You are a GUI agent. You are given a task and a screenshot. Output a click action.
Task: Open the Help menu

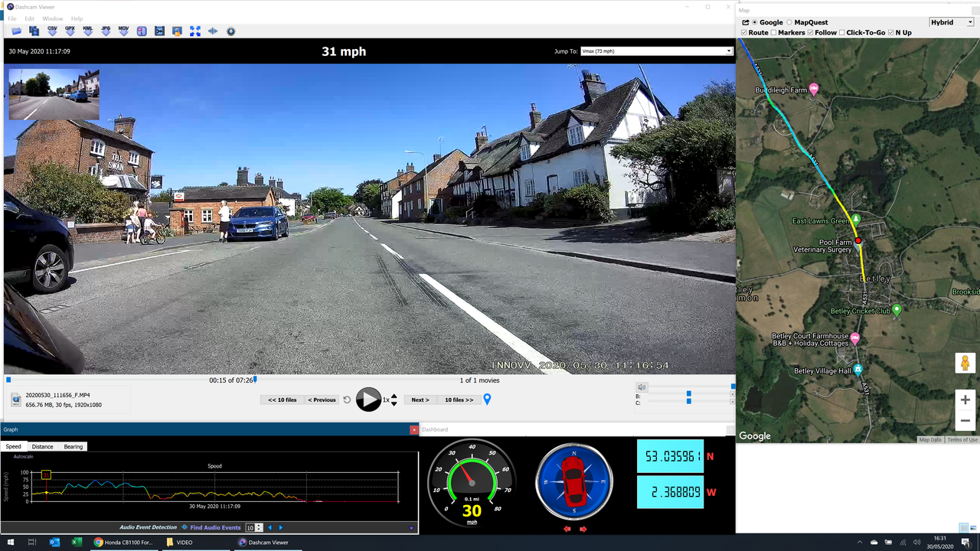coord(77,18)
